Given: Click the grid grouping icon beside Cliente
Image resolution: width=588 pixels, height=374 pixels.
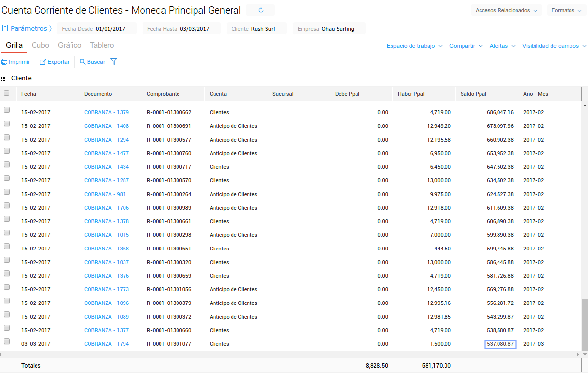Looking at the screenshot, I should pyautogui.click(x=4, y=78).
